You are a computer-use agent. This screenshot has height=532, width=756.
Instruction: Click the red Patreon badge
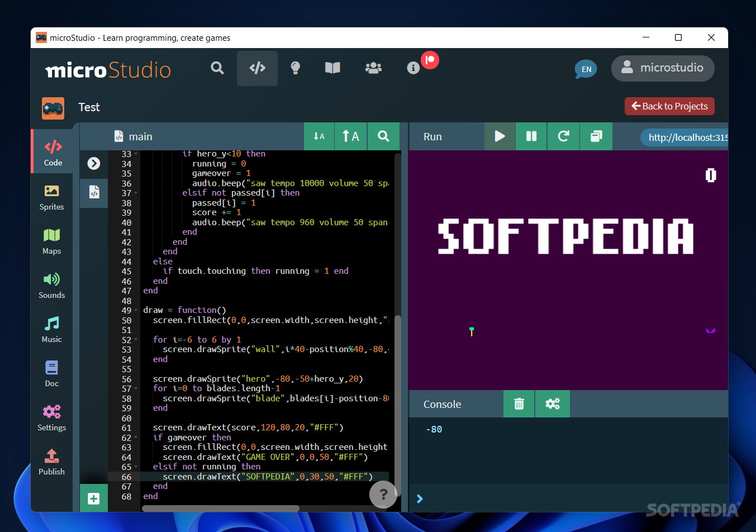pos(430,60)
